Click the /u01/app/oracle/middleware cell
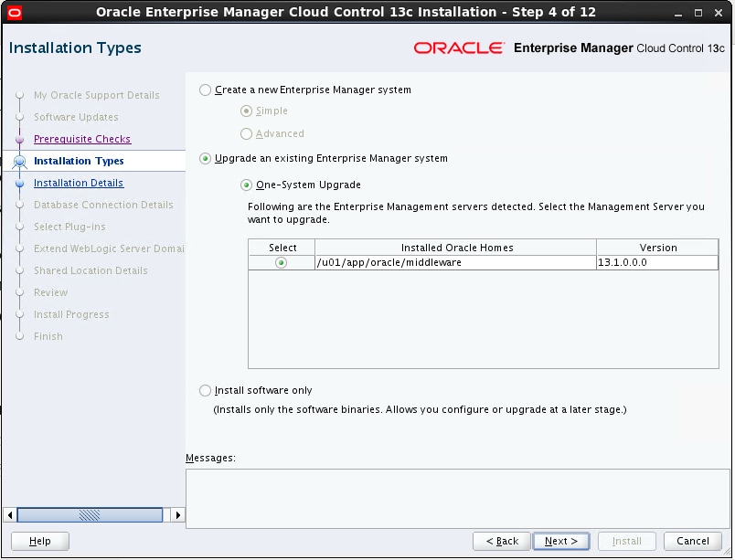735x560 pixels. coord(455,263)
